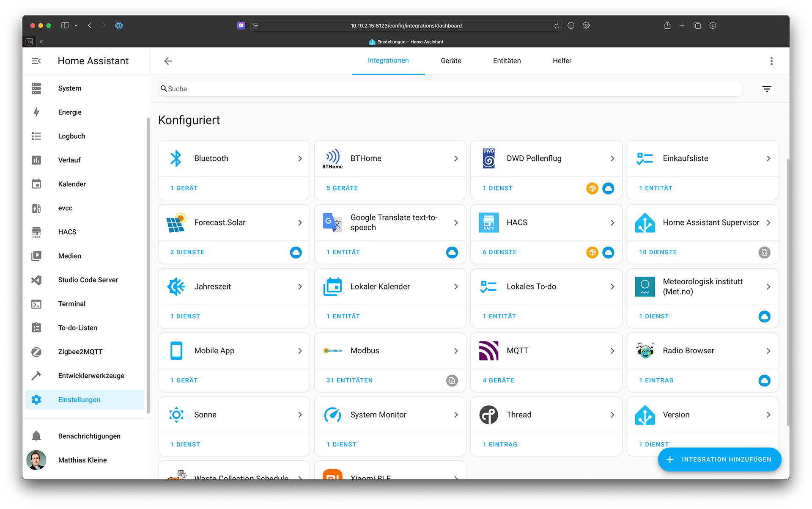Reload the page in browser toolbar
The width and height of the screenshot is (812, 509).
(557, 26)
